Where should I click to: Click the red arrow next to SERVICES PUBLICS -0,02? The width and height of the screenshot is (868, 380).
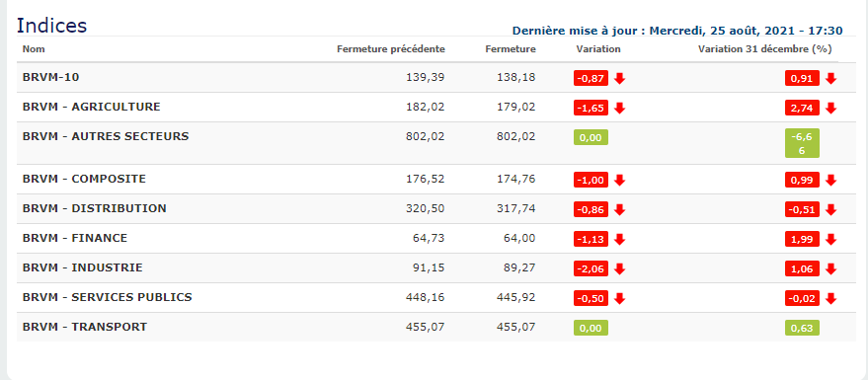pos(830,299)
